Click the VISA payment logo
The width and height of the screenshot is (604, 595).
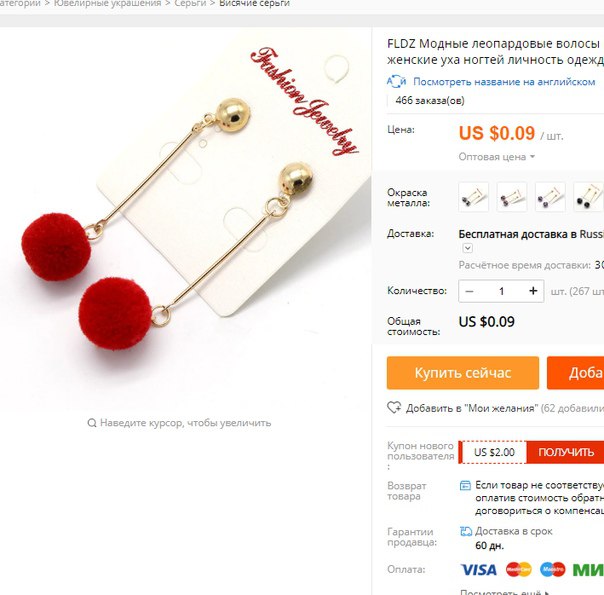click(x=478, y=570)
